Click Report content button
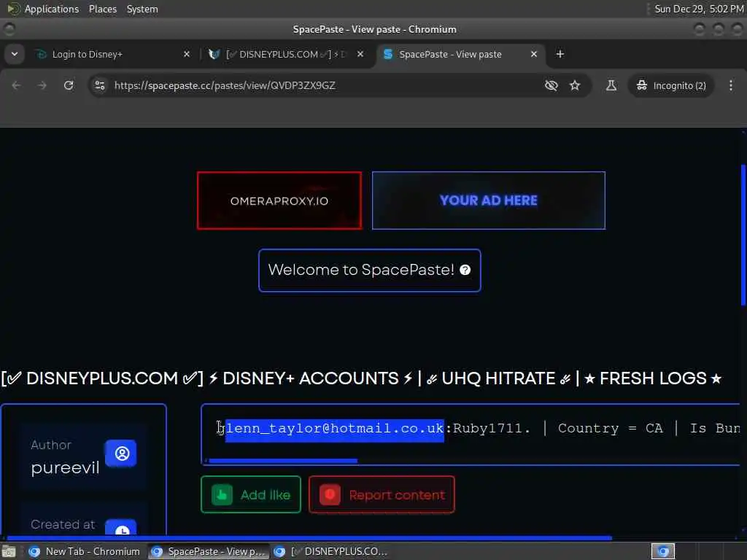Viewport: 747px width, 560px height. (382, 495)
